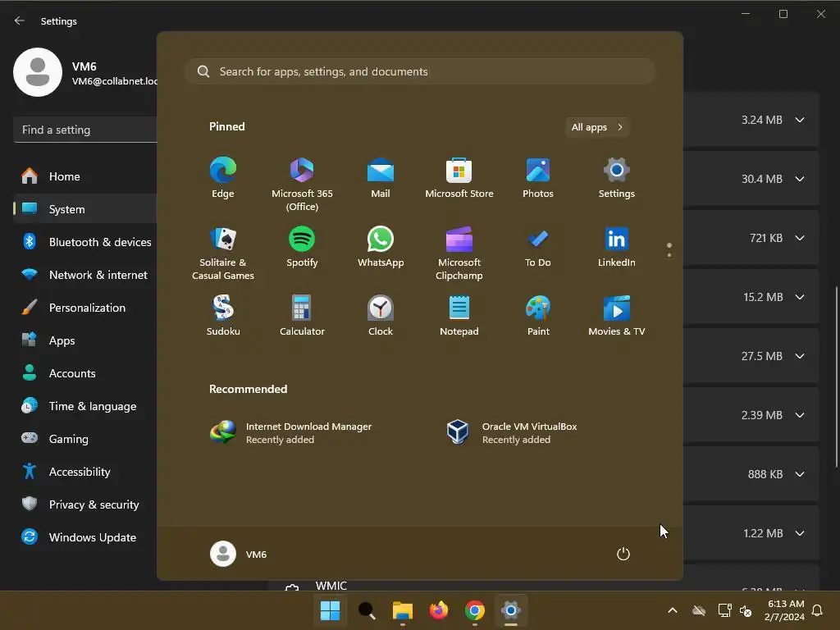
Task: Open Windows Update settings
Action: tap(85, 537)
